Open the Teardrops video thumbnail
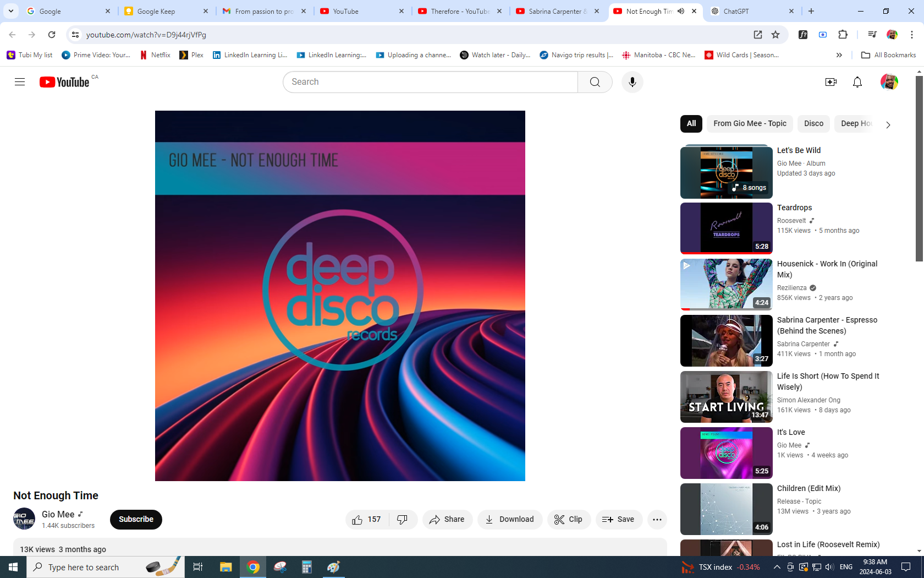 coord(726,228)
